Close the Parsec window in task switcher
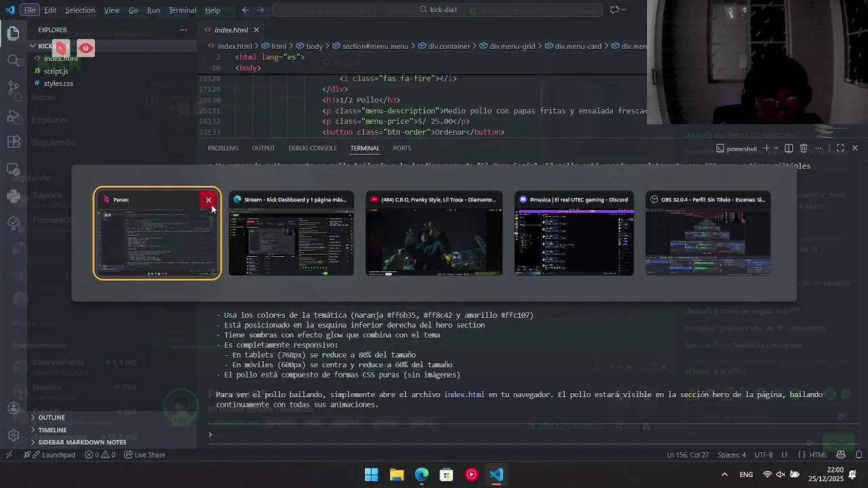This screenshot has height=488, width=868. click(208, 200)
